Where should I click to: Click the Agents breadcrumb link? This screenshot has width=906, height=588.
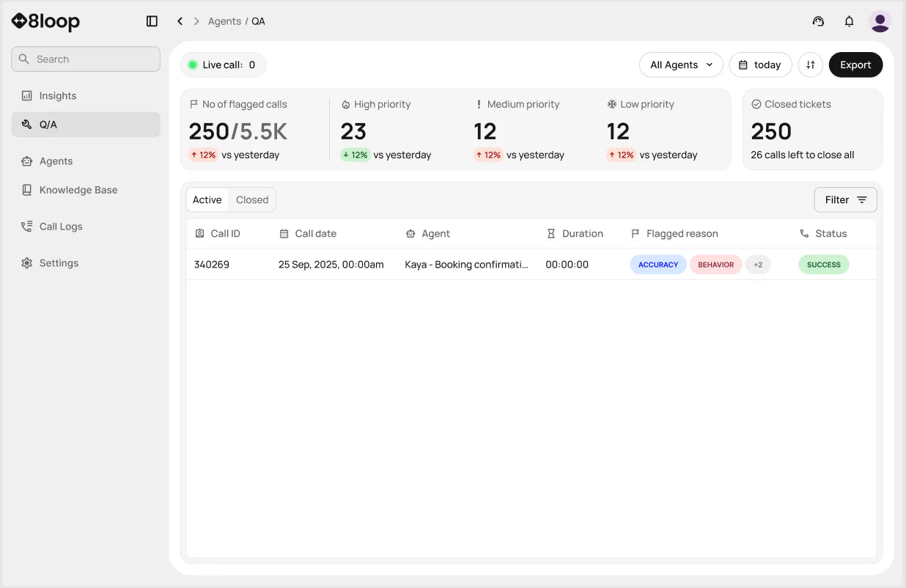pos(224,21)
